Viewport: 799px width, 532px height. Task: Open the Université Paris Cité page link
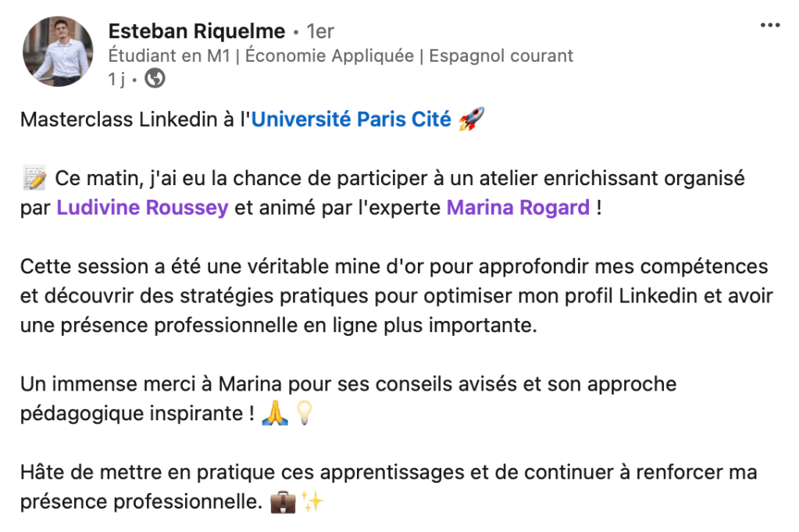pyautogui.click(x=351, y=119)
